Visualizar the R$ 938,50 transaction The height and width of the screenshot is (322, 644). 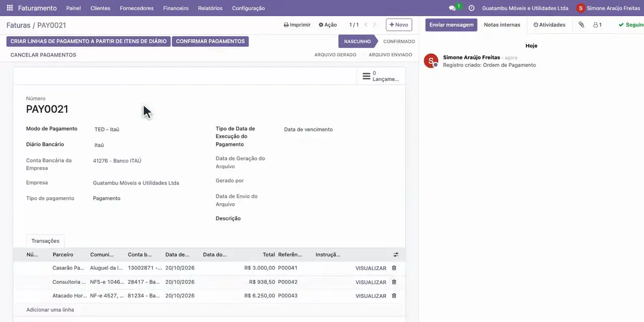click(371, 282)
